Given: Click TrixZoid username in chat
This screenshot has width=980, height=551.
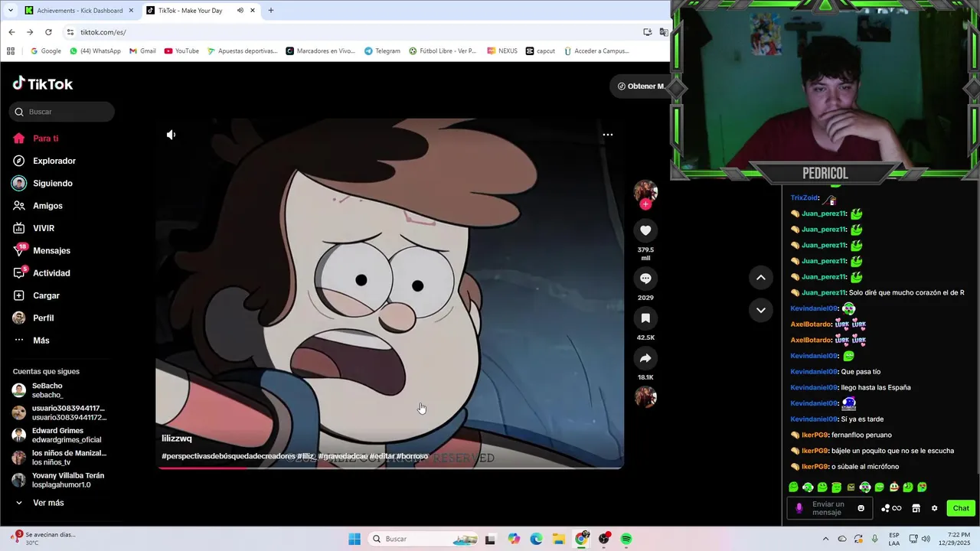Looking at the screenshot, I should coord(804,197).
